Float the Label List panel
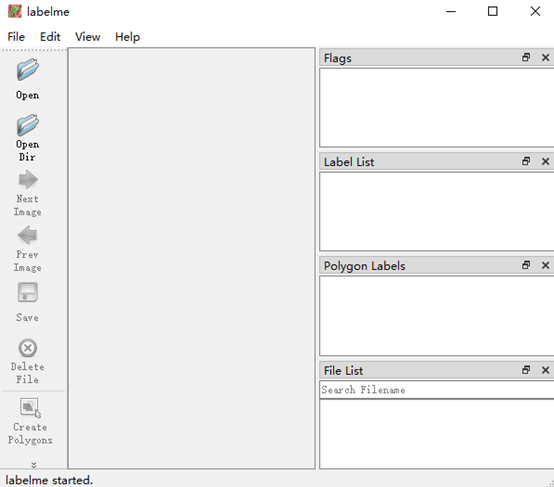Viewport: 554px width, 487px height. [x=526, y=161]
